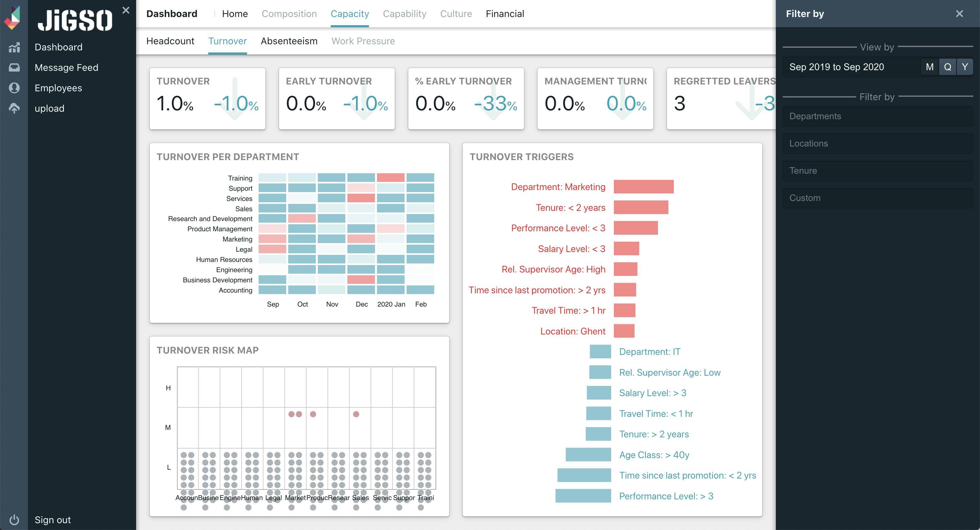Click the Department: Marketing trigger bar
The width and height of the screenshot is (980, 530).
(643, 187)
